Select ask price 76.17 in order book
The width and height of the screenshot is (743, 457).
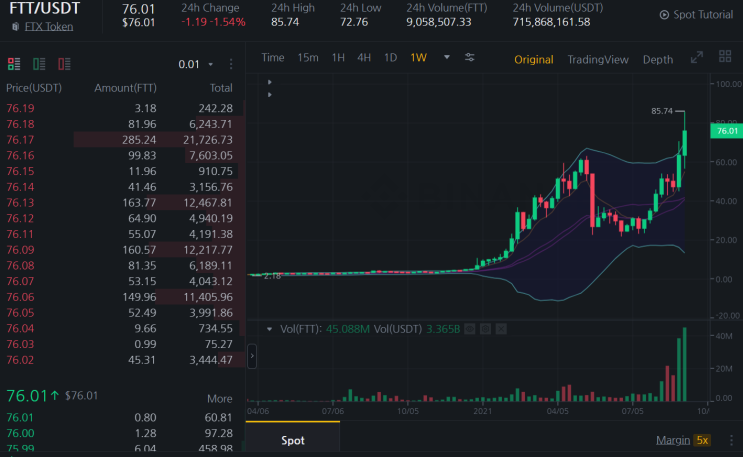[x=20, y=140]
